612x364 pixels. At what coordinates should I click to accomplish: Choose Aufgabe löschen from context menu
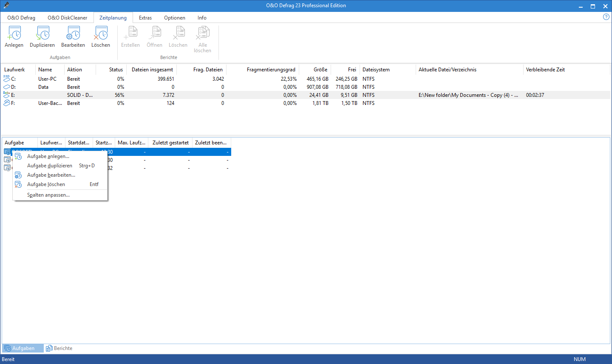60,184
